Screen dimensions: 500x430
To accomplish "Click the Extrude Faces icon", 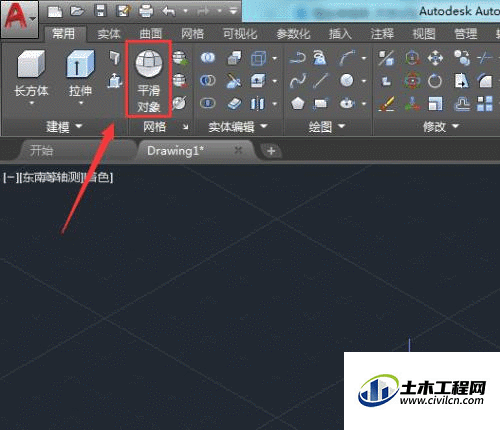I will point(258,81).
